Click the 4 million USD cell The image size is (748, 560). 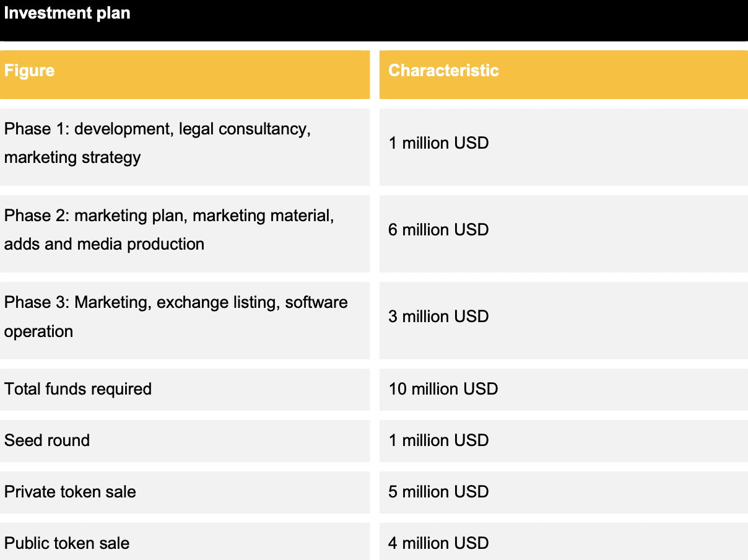pos(563,541)
